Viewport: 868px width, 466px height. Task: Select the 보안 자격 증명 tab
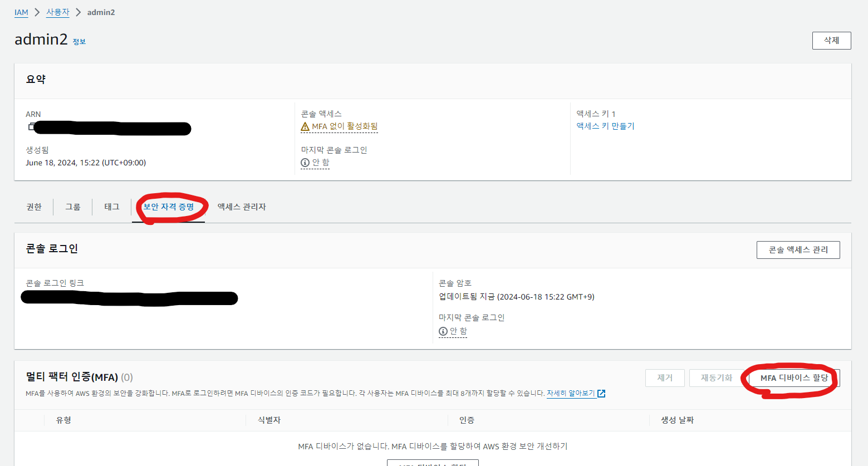coord(168,207)
